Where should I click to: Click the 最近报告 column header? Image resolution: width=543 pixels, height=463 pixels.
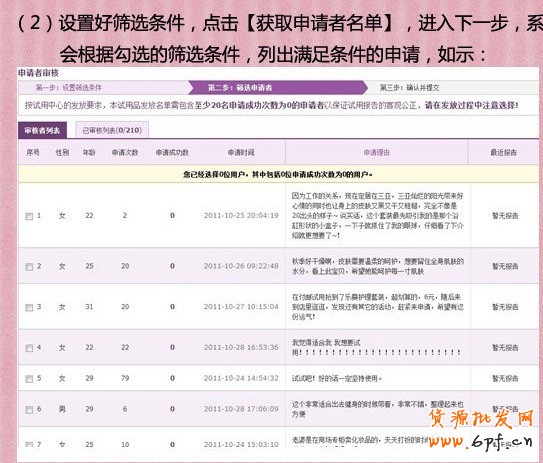[504, 152]
